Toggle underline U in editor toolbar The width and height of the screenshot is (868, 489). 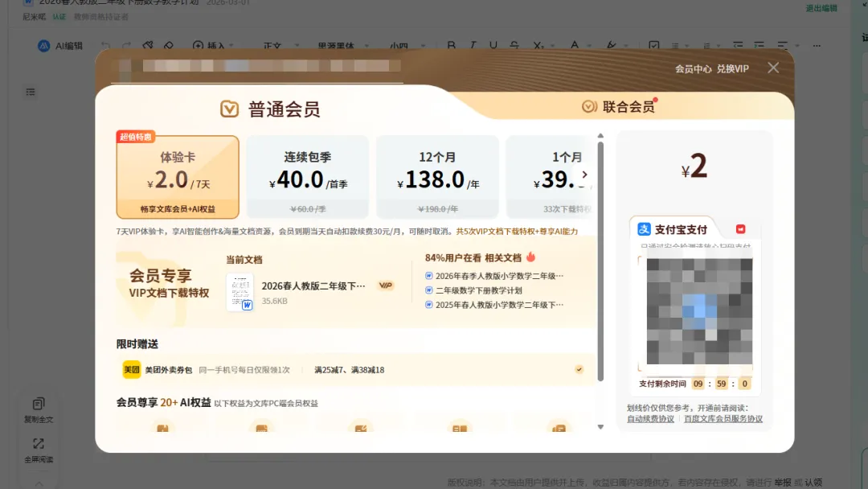[x=493, y=45]
